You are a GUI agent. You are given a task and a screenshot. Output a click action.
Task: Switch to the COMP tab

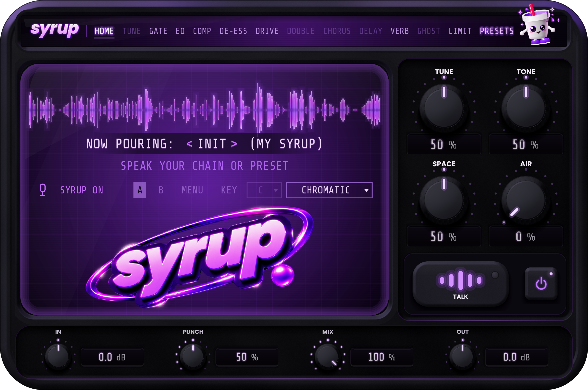pos(202,31)
